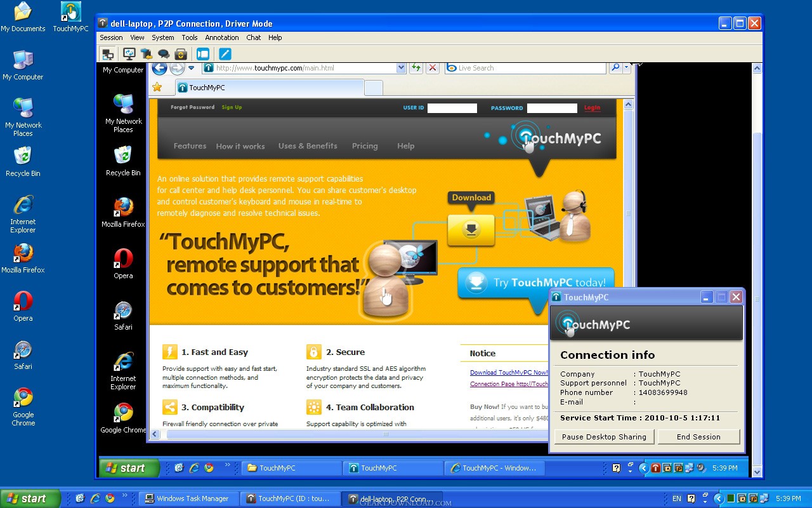The height and width of the screenshot is (508, 812).
Task: Click Internet Explorer quick launch on remote taskbar
Action: [194, 468]
